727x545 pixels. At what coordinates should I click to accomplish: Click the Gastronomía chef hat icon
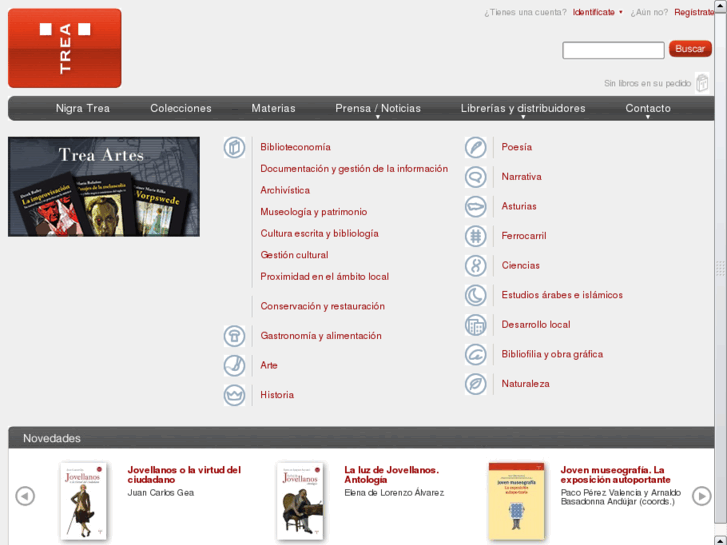point(235,336)
